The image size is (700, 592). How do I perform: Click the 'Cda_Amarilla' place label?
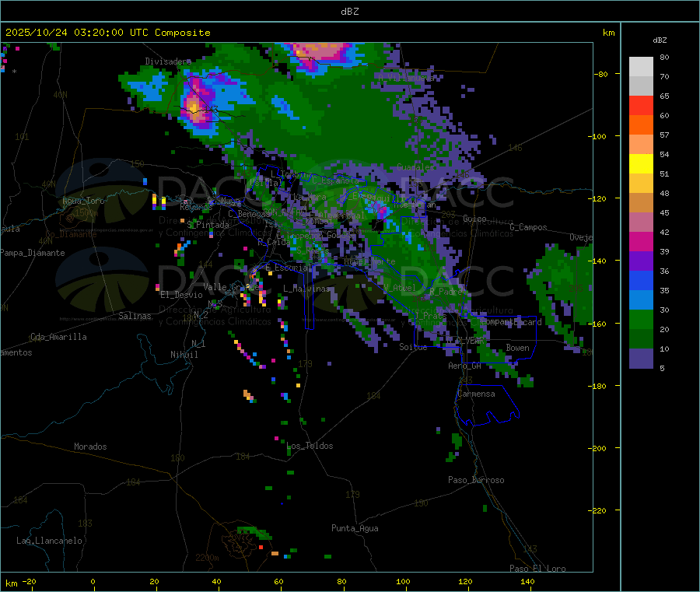click(x=58, y=337)
